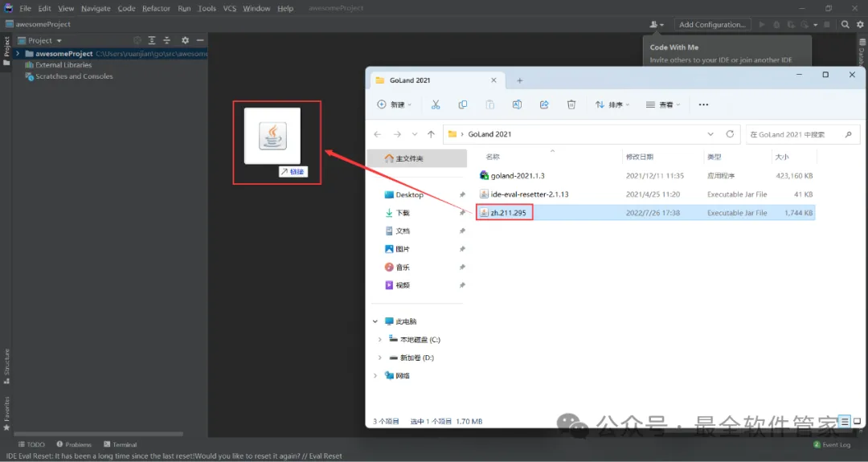Click the 新建 (New) button in Explorer

394,104
